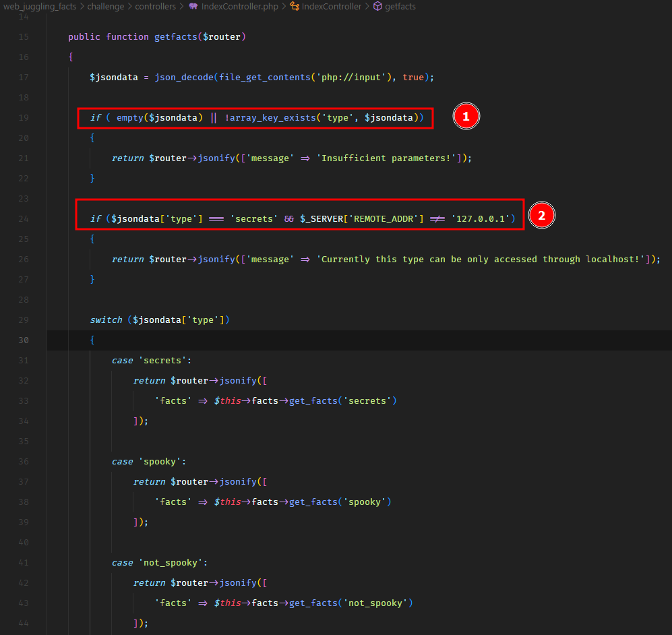This screenshot has height=635, width=672.
Task: Click the red circle annotation numbered 2
Action: (x=541, y=215)
